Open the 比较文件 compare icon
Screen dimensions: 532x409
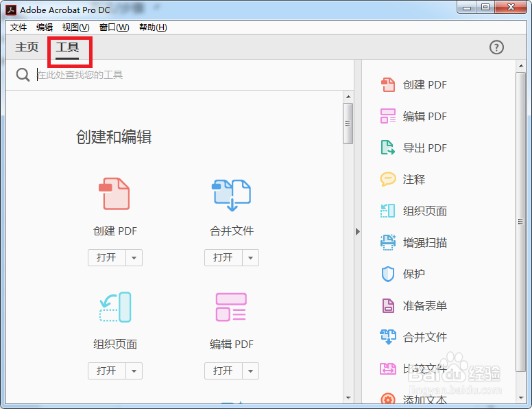tap(388, 369)
